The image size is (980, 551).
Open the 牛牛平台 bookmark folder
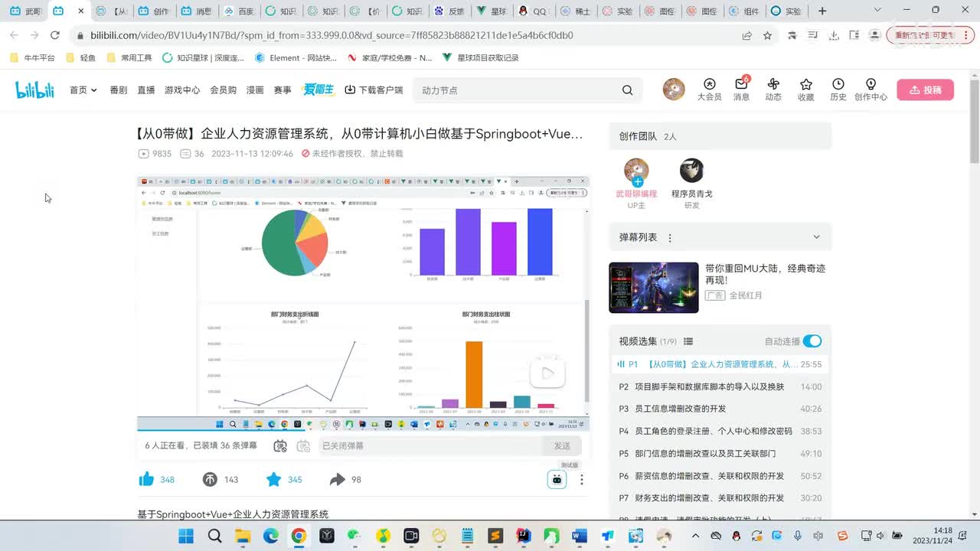(33, 57)
